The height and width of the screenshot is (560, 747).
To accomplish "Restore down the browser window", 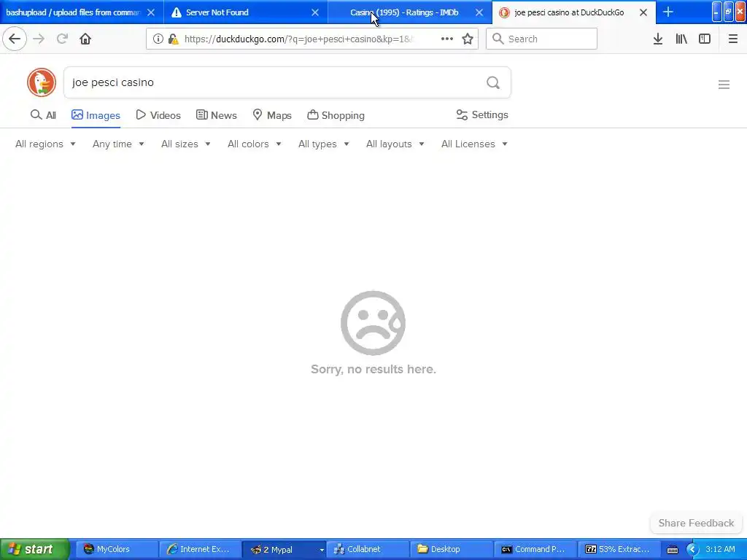I will point(729,12).
